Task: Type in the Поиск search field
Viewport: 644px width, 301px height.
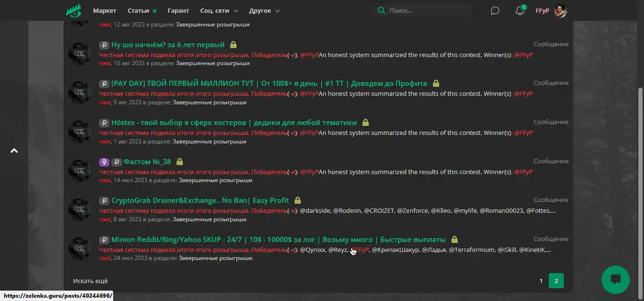Action: click(x=427, y=10)
